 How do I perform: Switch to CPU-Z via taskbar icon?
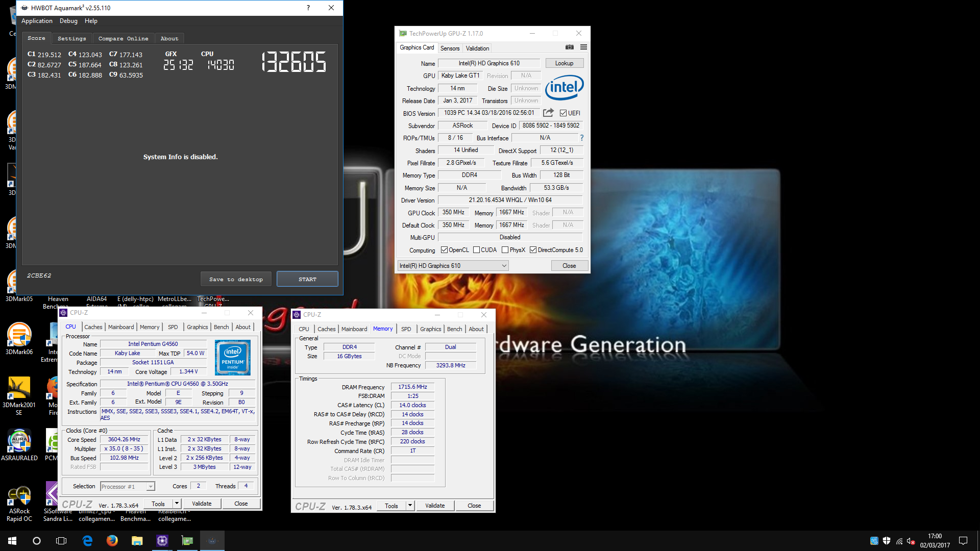pos(162,541)
